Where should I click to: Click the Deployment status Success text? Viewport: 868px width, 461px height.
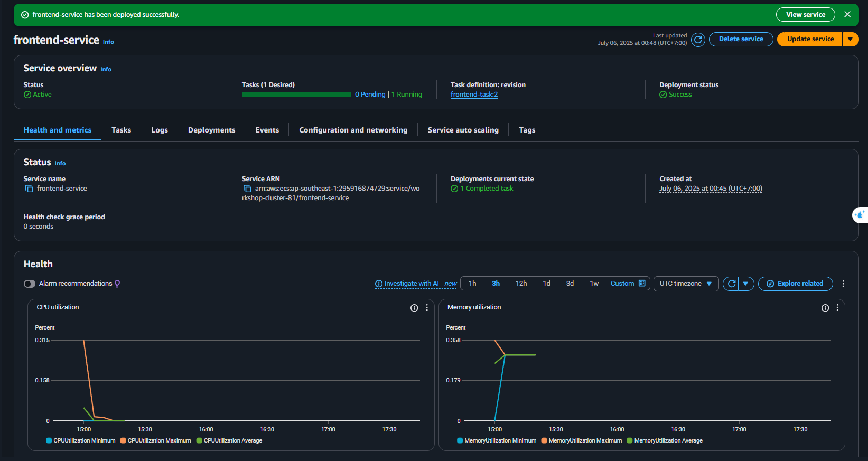pos(680,95)
